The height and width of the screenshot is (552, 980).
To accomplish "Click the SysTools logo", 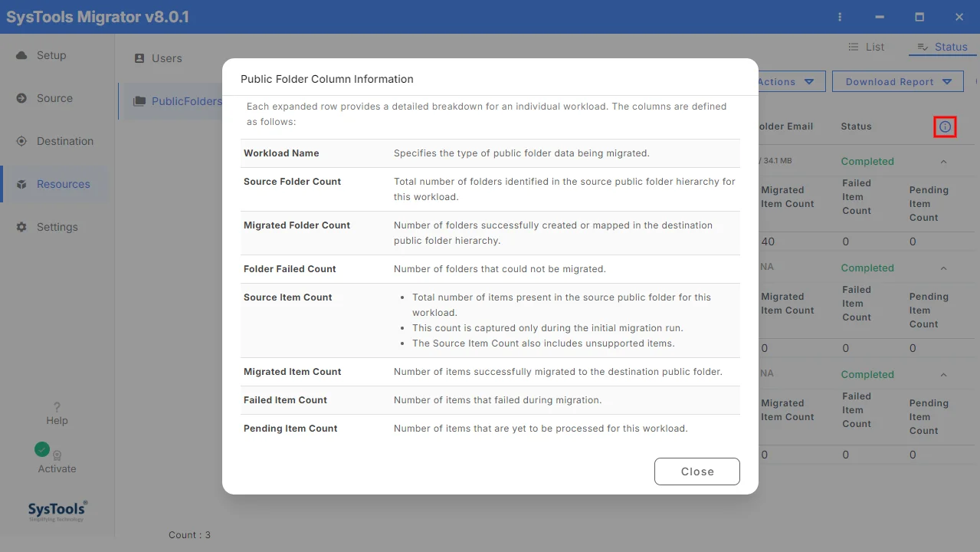I will click(x=57, y=511).
